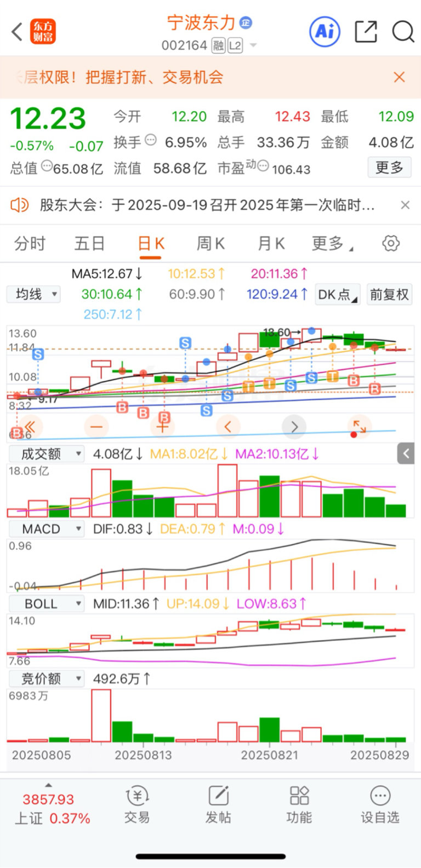Open the 功能 functions icon
This screenshot has height=868, width=421.
pyautogui.click(x=299, y=805)
